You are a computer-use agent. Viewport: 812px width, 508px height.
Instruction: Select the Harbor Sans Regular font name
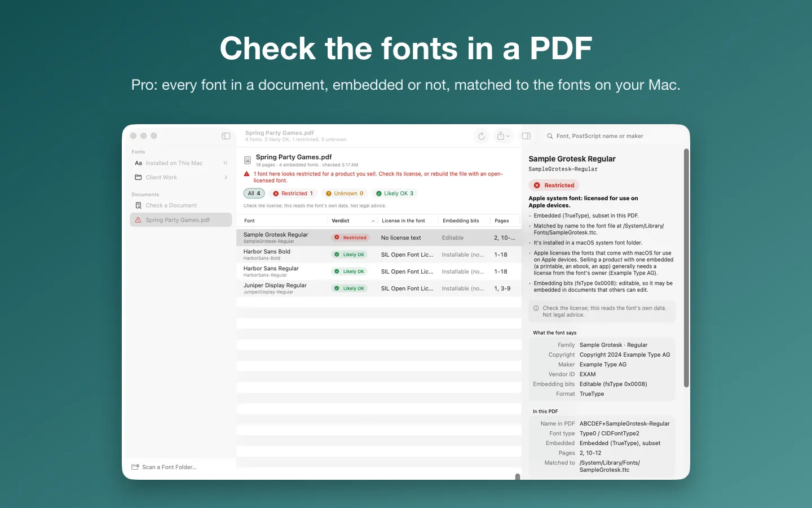[271, 269]
